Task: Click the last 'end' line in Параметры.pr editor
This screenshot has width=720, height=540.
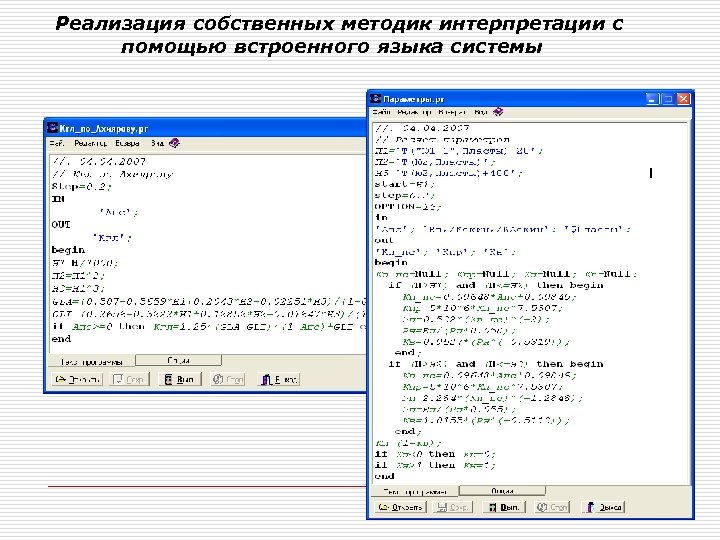Action: [x=384, y=476]
